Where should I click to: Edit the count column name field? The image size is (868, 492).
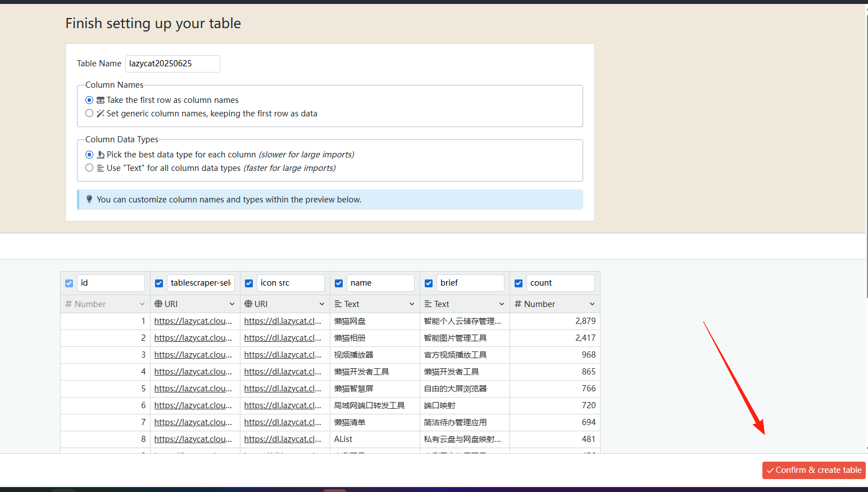[560, 283]
